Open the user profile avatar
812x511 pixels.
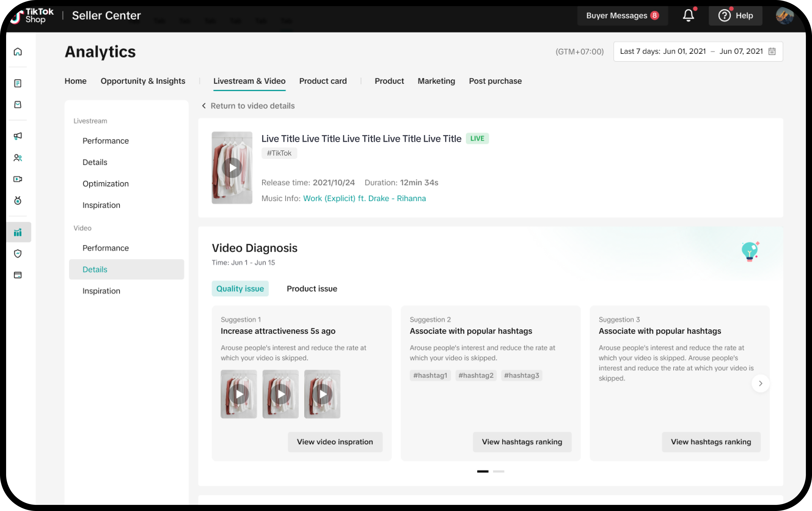tap(785, 16)
